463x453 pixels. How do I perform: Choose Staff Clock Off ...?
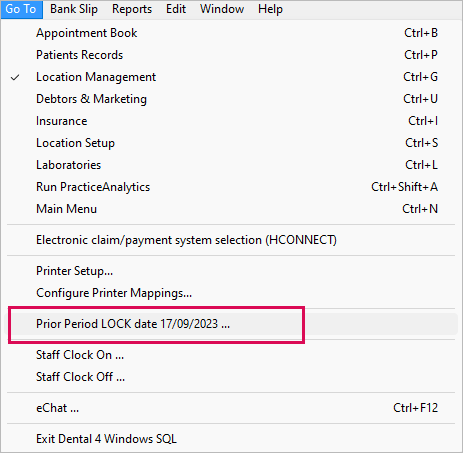point(232,377)
